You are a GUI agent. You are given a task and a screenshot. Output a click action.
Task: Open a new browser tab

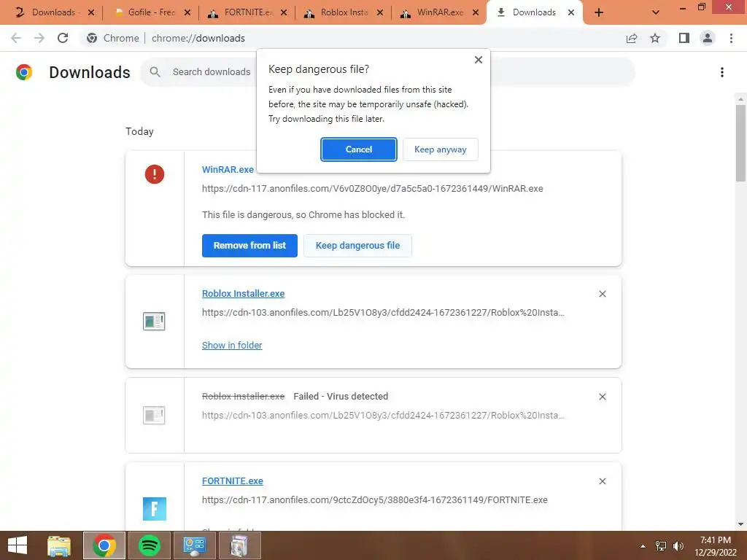pyautogui.click(x=599, y=13)
